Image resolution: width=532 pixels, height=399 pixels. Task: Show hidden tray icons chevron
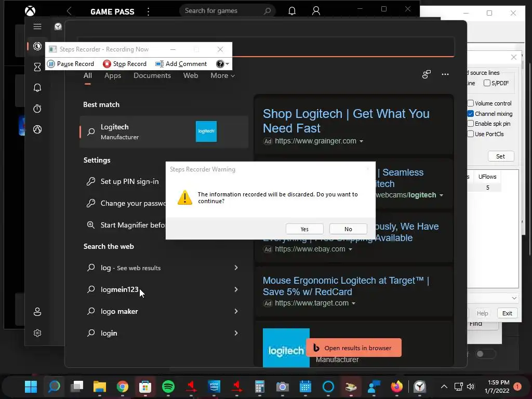444,387
